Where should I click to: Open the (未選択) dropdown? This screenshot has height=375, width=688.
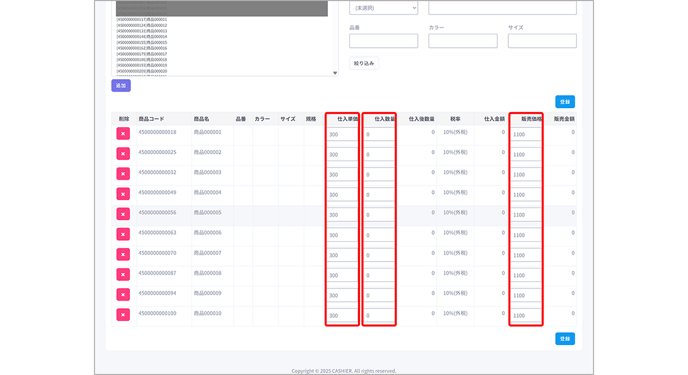tap(383, 8)
